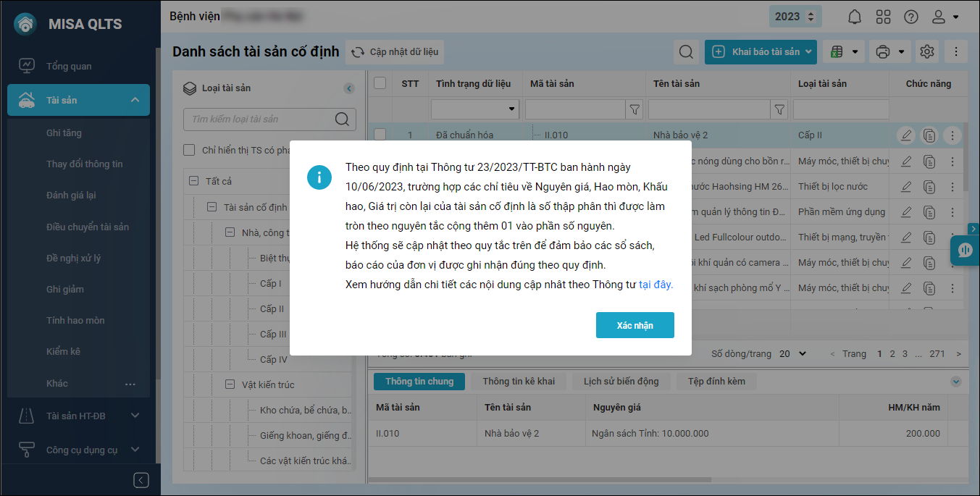Collapse the Vật kiến trúc tree node
The image size is (980, 496).
[x=230, y=384]
